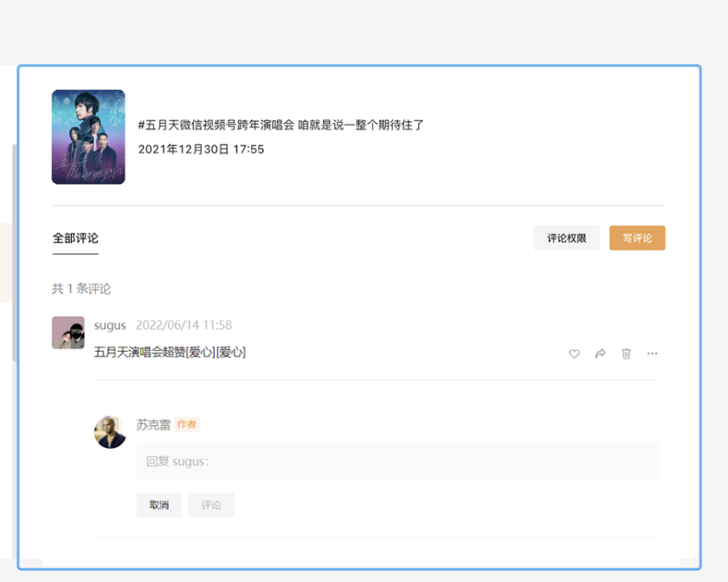Submit the reply with the 评论 button
The width and height of the screenshot is (728, 582).
[211, 505]
